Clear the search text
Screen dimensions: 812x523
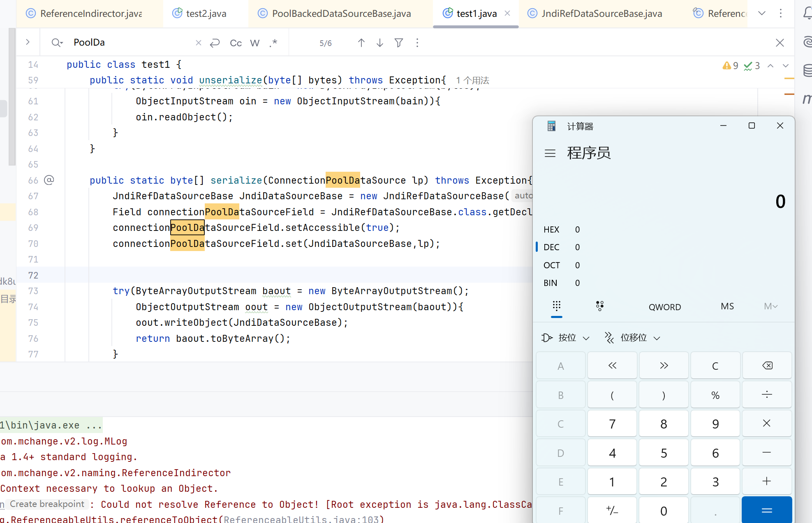pos(199,43)
